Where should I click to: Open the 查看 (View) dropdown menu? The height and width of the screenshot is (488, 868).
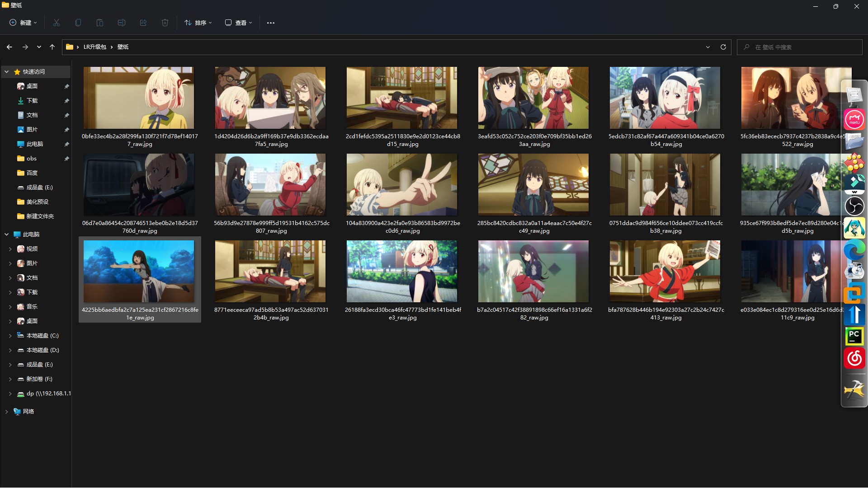coord(239,23)
